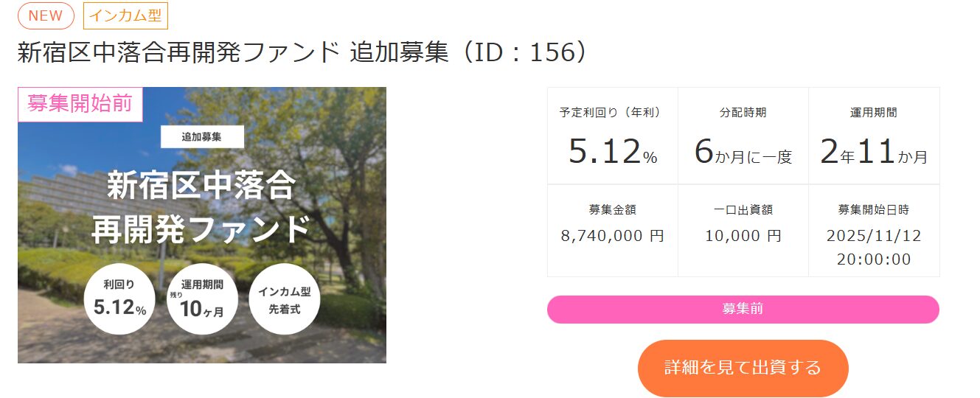Select the インカム型 tag label
The image size is (980, 398).
point(126,15)
